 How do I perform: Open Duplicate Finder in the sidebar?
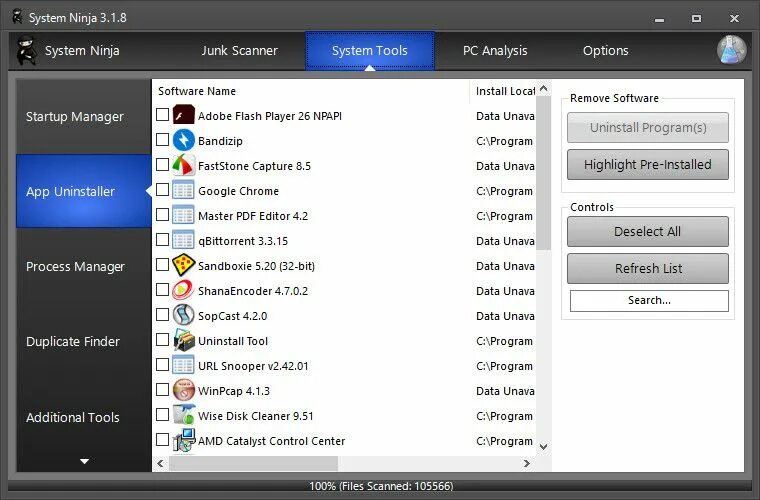[84, 342]
